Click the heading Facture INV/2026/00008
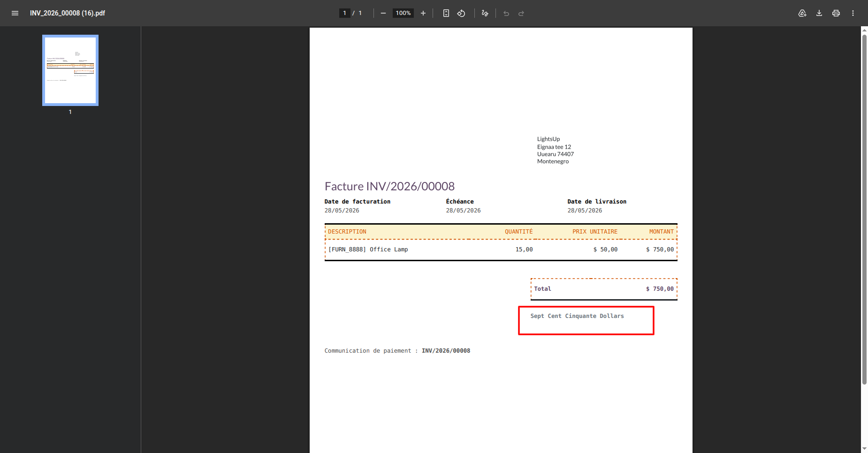 point(389,187)
